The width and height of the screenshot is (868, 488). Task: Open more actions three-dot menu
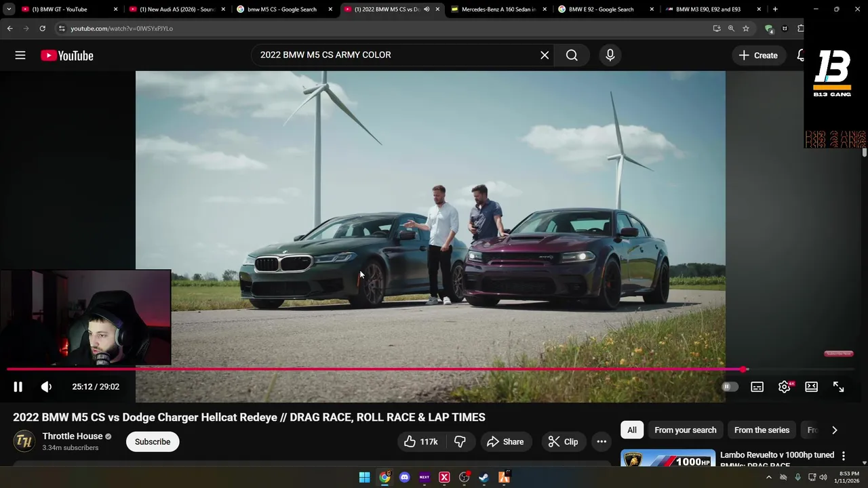pos(601,442)
